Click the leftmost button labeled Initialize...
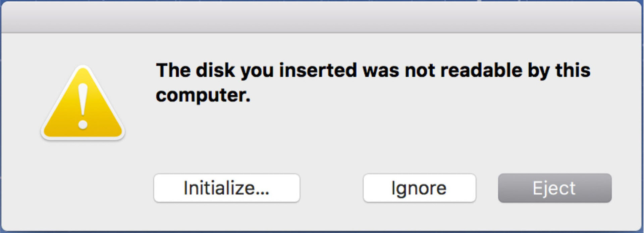 coord(226,188)
